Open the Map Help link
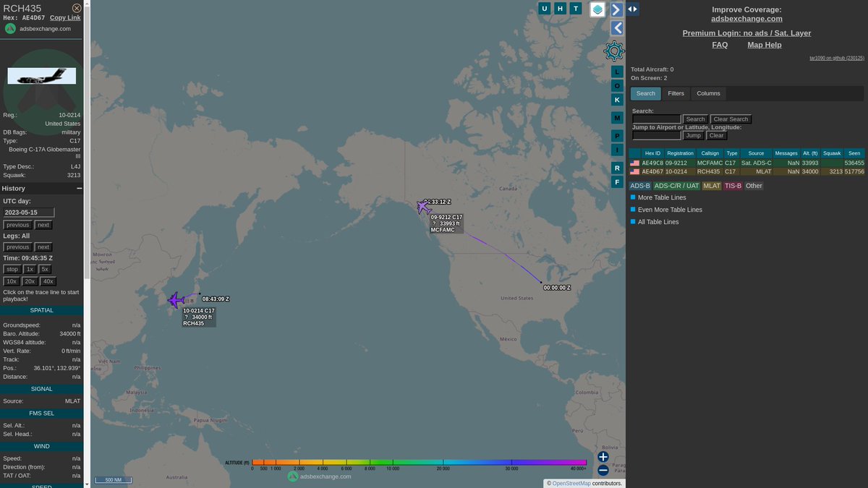 (x=765, y=45)
